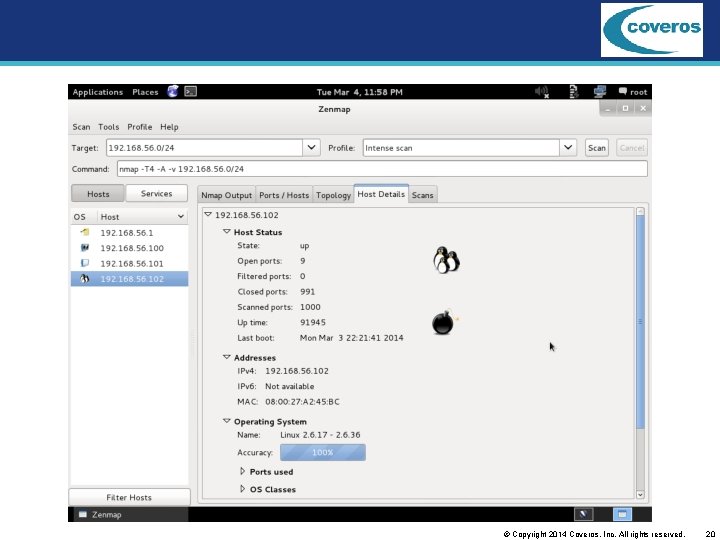This screenshot has height=540, width=720.
Task: Open the root user chat icon
Action: click(623, 91)
